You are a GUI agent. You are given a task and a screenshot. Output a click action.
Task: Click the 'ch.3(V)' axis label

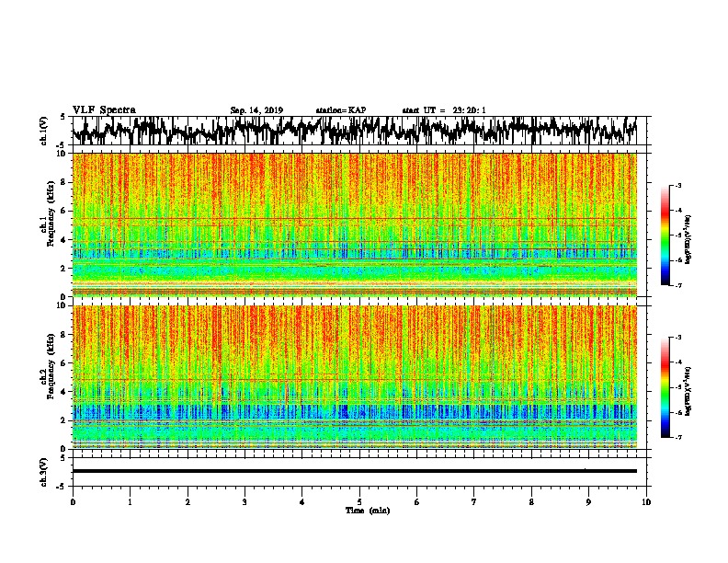pos(43,472)
